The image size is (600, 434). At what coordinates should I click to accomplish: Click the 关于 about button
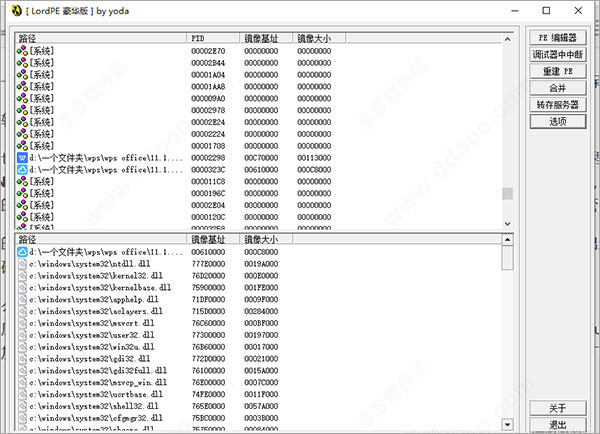pos(558,408)
